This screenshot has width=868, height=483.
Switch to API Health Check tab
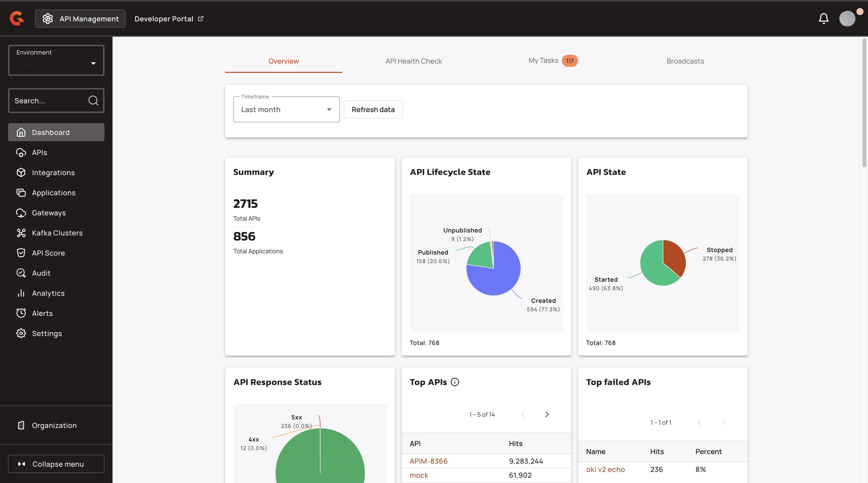(413, 61)
